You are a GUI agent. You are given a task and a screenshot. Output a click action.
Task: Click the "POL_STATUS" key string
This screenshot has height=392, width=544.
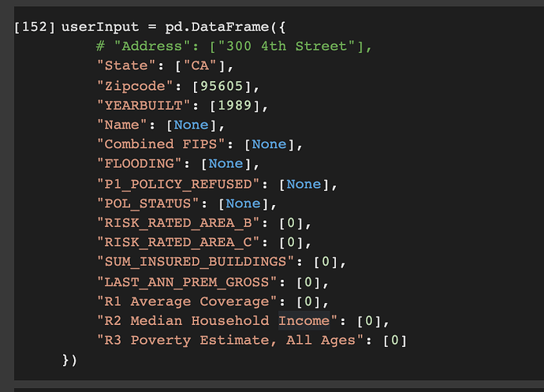(x=151, y=203)
